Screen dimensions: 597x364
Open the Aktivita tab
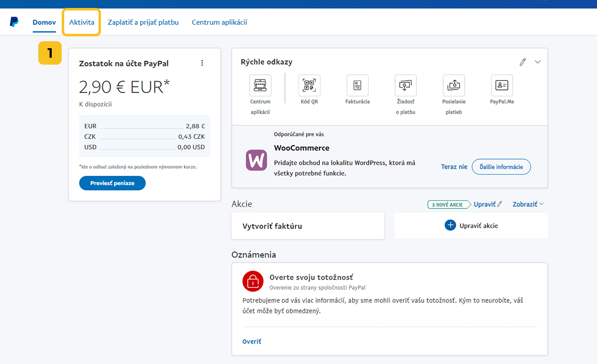tap(82, 22)
